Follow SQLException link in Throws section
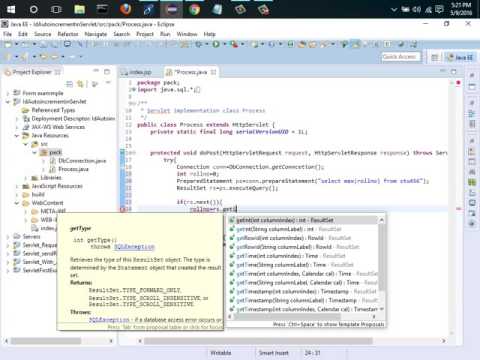Viewport: 480px width, 360px height. (109, 320)
